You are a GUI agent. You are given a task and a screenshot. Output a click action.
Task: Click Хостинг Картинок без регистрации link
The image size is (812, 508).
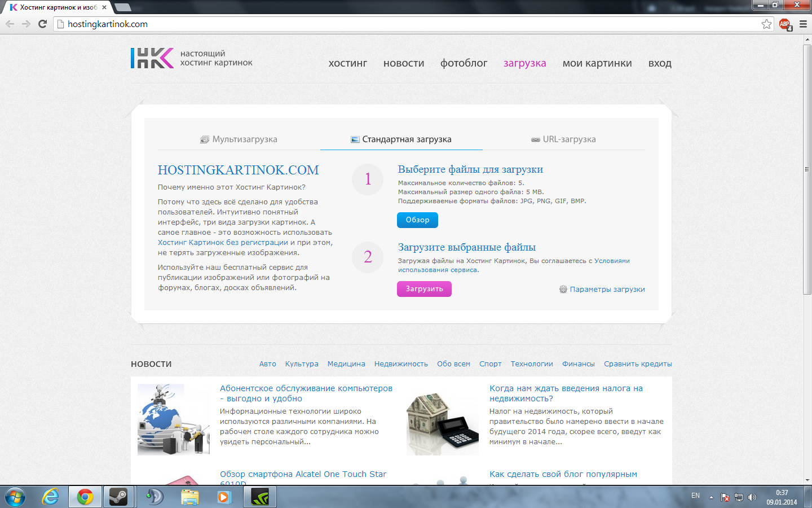click(x=223, y=243)
